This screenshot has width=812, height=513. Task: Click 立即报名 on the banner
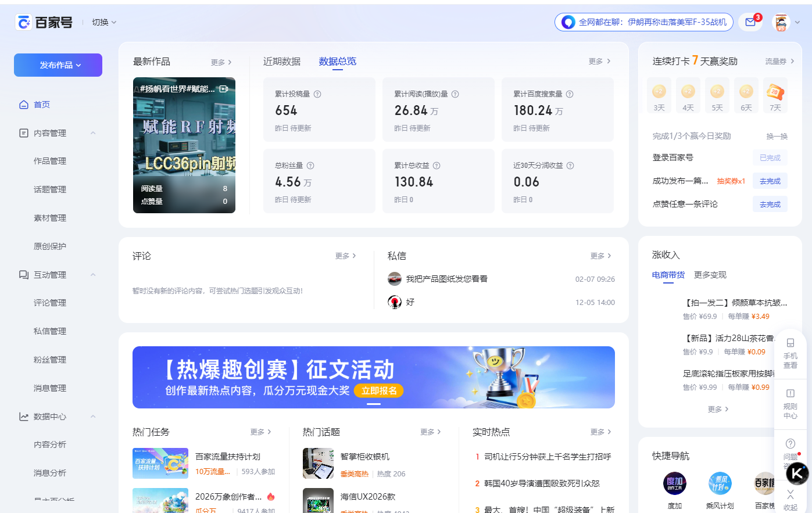379,390
